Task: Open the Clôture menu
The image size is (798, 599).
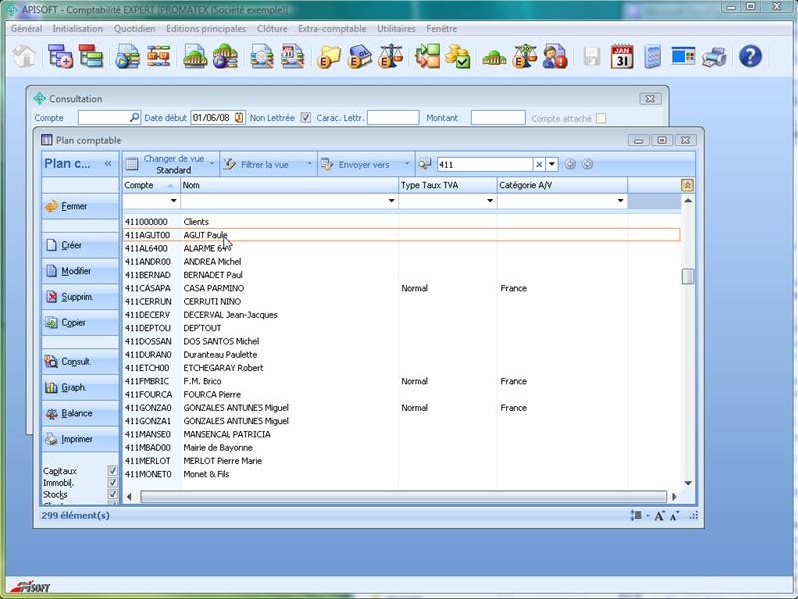Action: coord(272,29)
